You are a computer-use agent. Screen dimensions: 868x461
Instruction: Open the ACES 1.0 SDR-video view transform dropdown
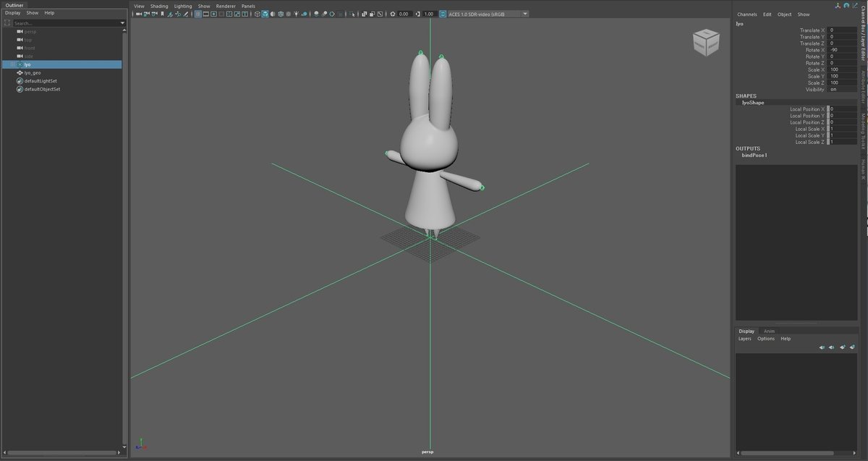[x=488, y=14]
